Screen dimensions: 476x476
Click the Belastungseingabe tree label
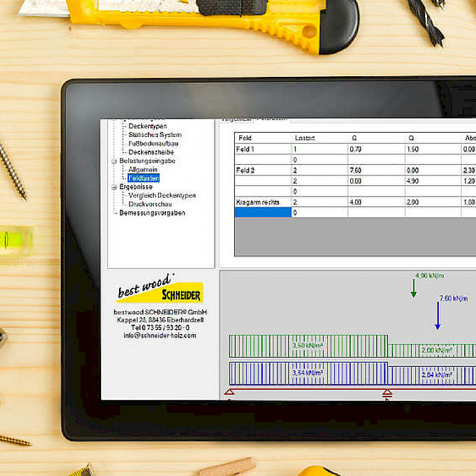tap(148, 161)
